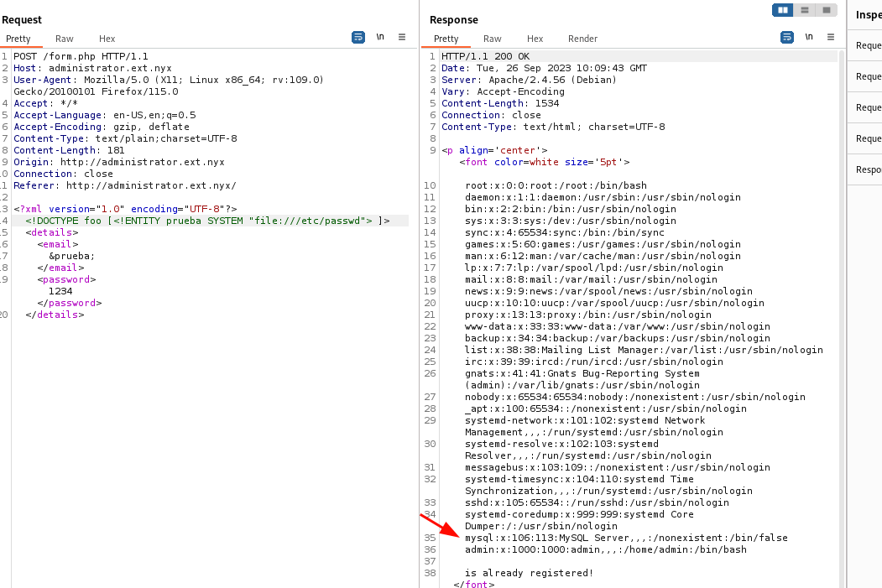
Task: Click the mysql:x:106:113 passwd entry
Action: click(626, 538)
